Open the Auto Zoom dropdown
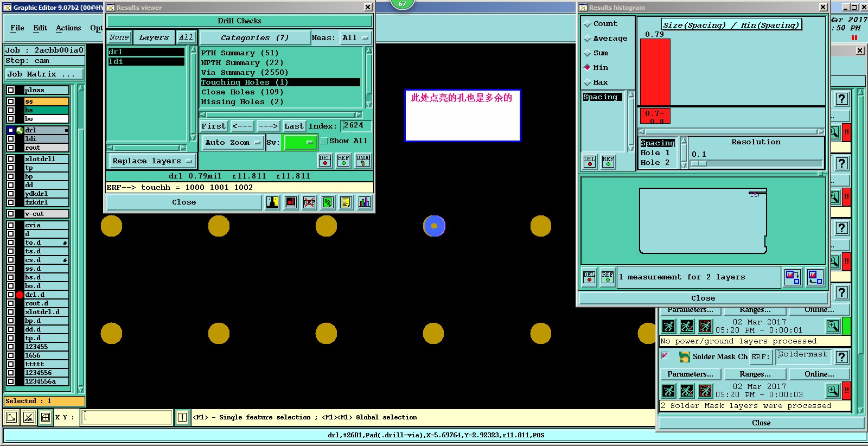Image resolution: width=868 pixels, height=446 pixels. [233, 143]
